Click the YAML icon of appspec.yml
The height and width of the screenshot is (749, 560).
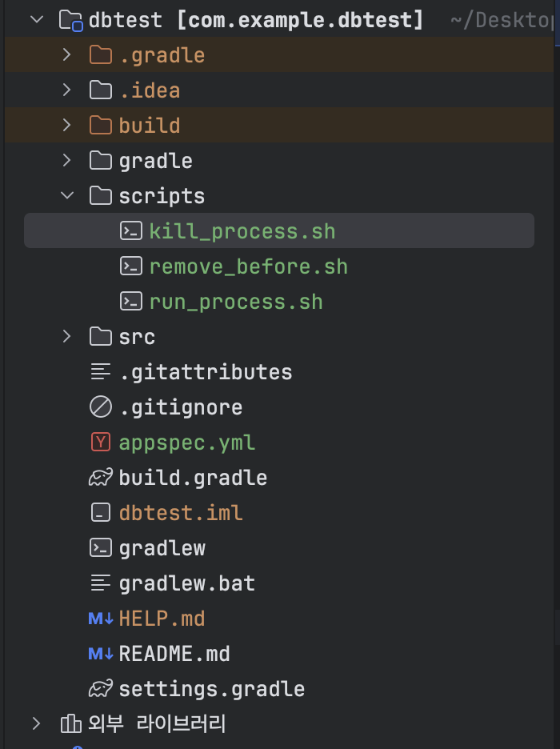click(x=101, y=443)
